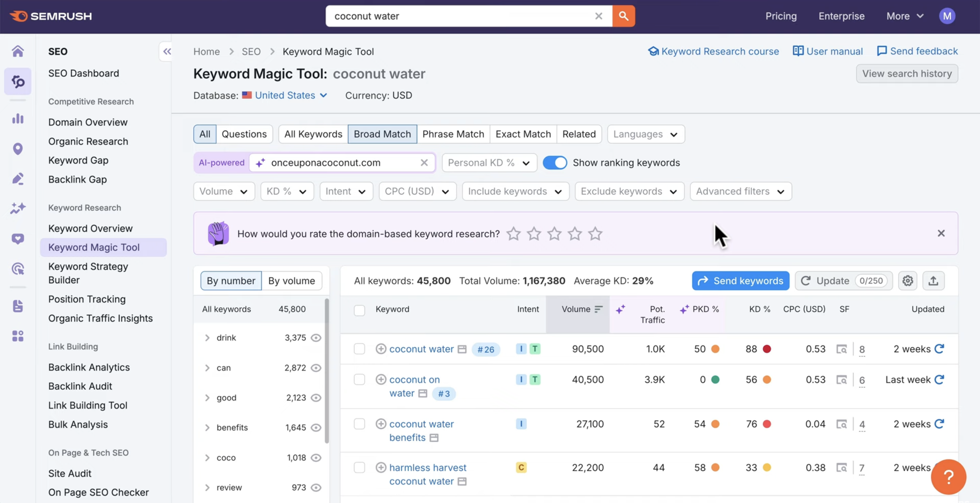Viewport: 980px width, 503px height.
Task: Rate one star on the banner
Action: [x=513, y=233]
